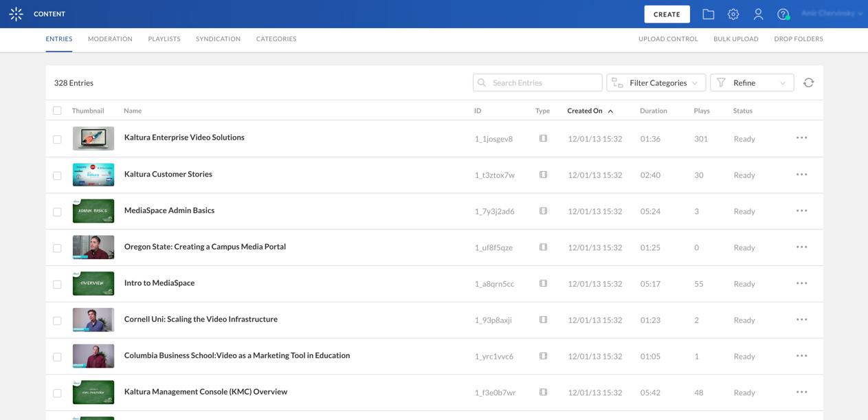Open Bulk Upload link
The width and height of the screenshot is (868, 420).
735,39
